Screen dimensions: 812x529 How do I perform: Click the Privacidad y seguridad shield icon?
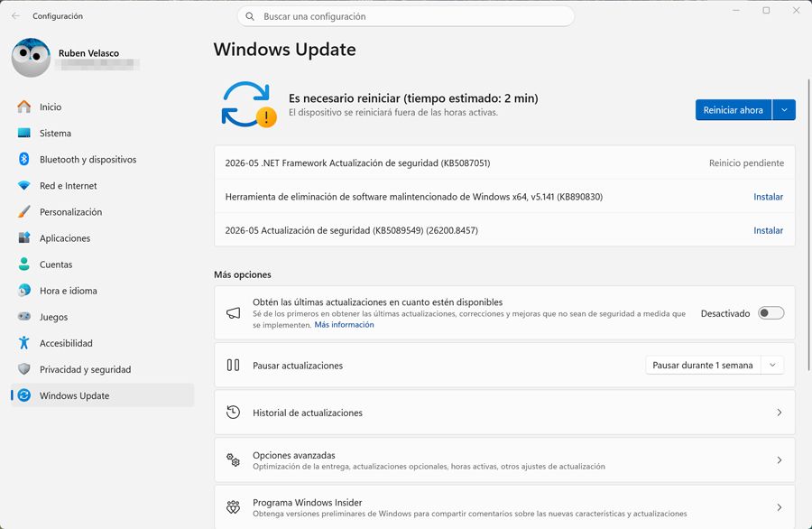click(x=23, y=369)
